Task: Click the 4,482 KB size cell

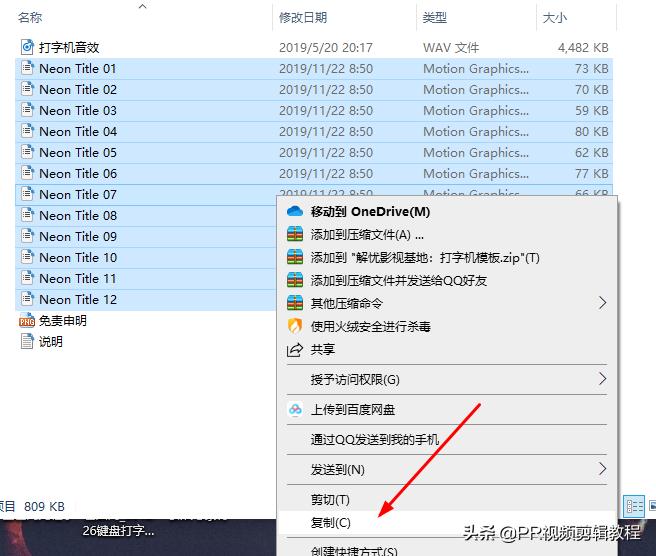Action: (583, 48)
